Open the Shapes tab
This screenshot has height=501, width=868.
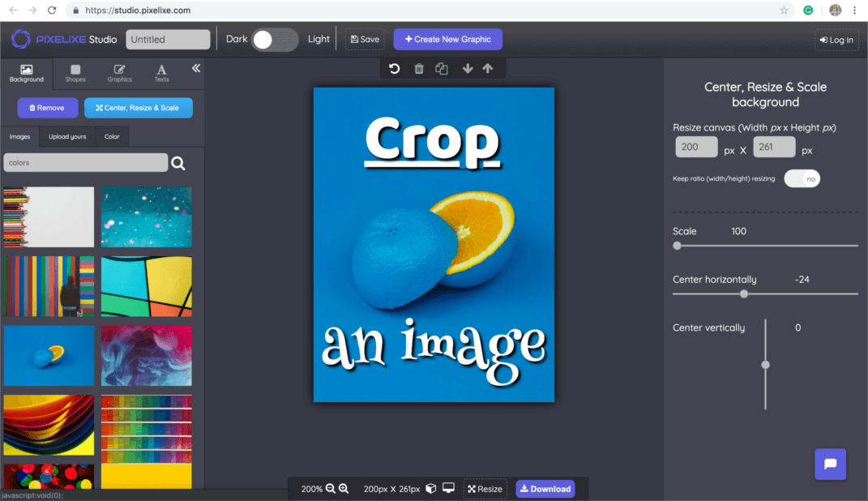click(75, 74)
